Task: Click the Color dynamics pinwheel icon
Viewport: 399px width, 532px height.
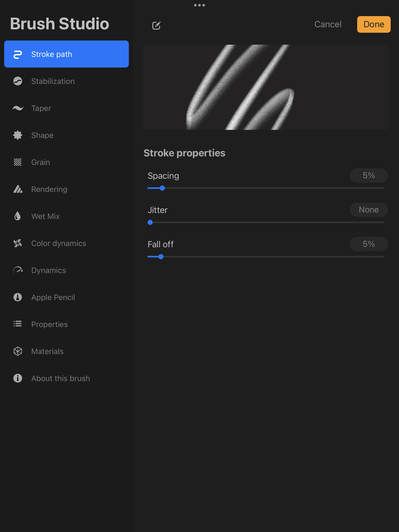Action: coord(18,243)
